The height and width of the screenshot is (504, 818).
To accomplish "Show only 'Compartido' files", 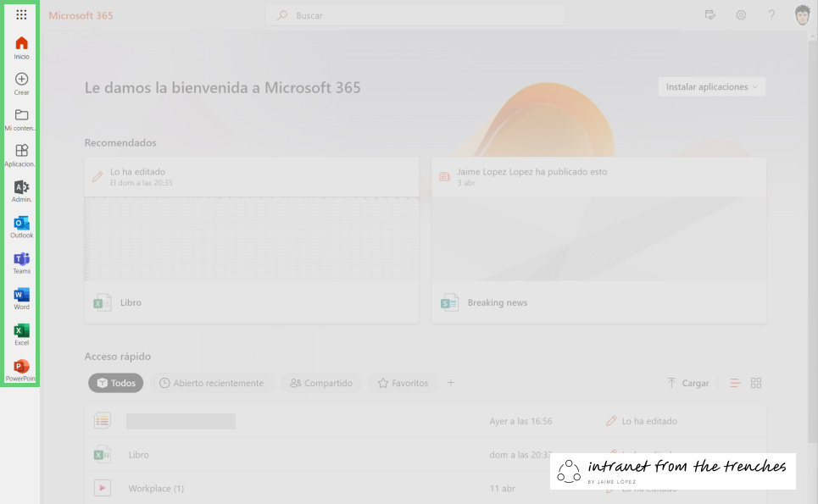I will click(x=321, y=383).
